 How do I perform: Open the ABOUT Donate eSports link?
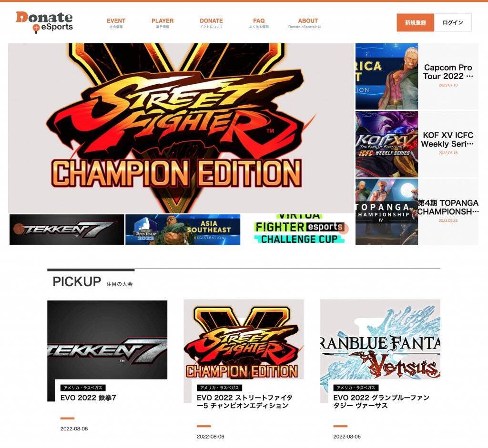[x=305, y=23]
